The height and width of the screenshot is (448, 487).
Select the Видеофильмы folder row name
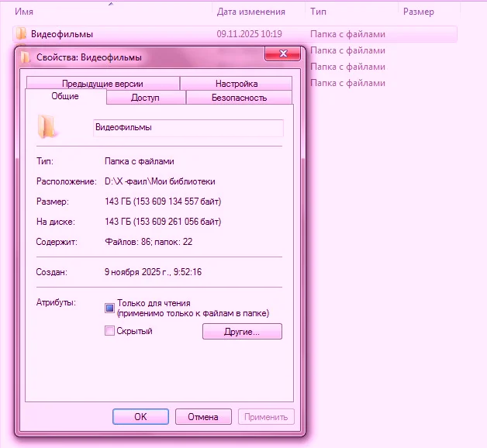point(62,34)
